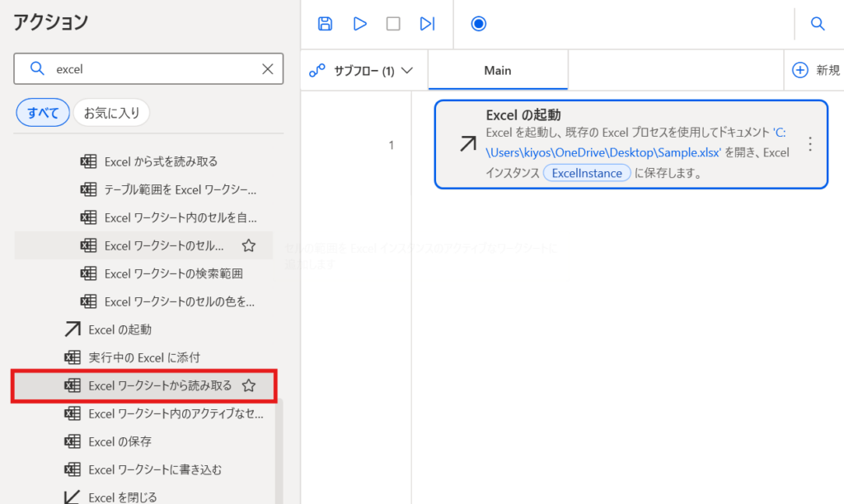Clear the excel search with the X
This screenshot has height=504, width=844.
tap(268, 69)
